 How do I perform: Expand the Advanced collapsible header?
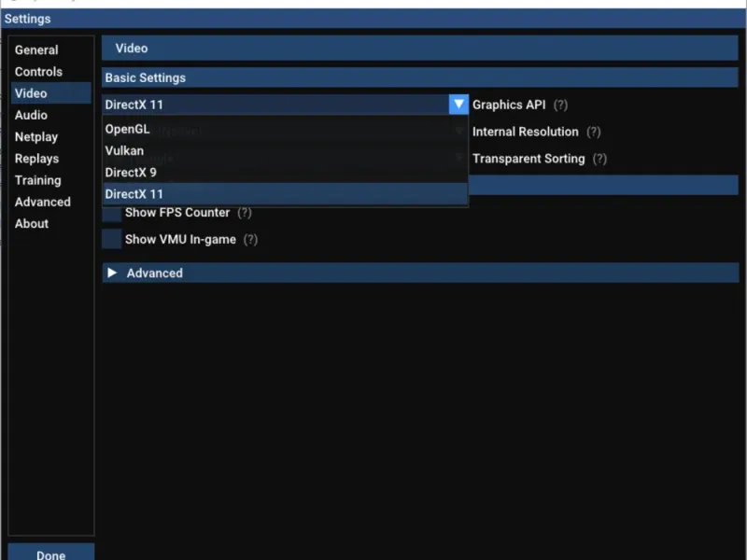point(420,273)
